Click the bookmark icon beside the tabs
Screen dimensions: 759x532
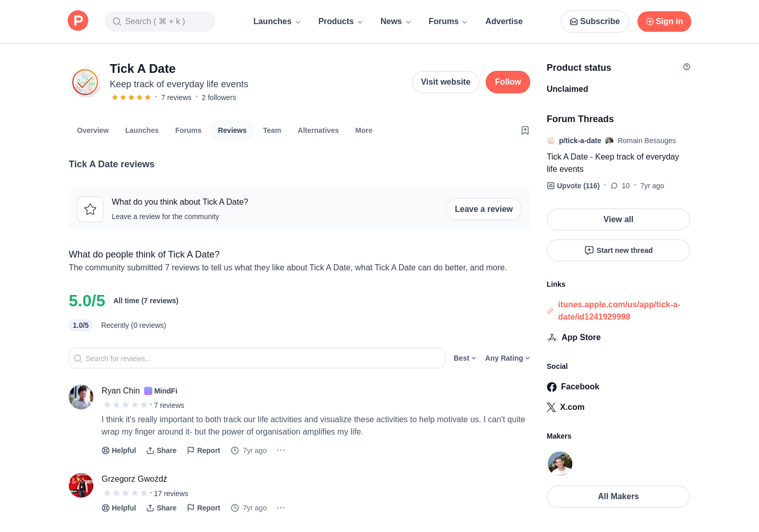(x=525, y=130)
